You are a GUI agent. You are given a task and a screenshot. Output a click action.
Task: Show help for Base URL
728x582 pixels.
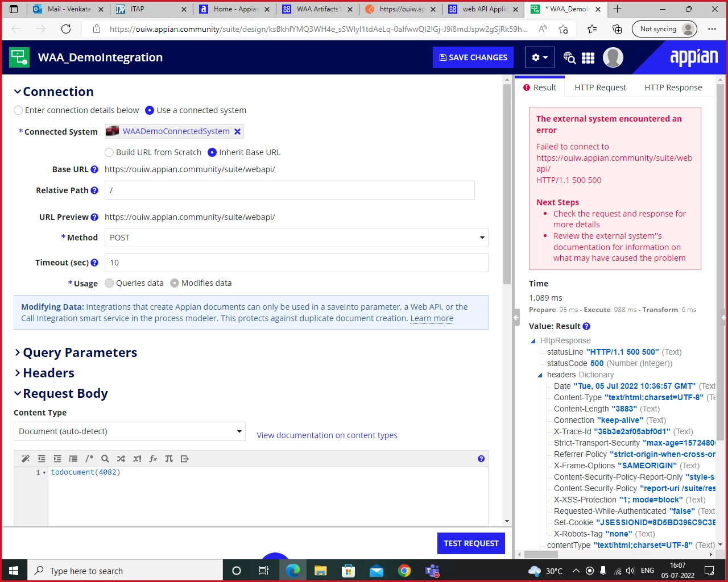[x=94, y=169]
